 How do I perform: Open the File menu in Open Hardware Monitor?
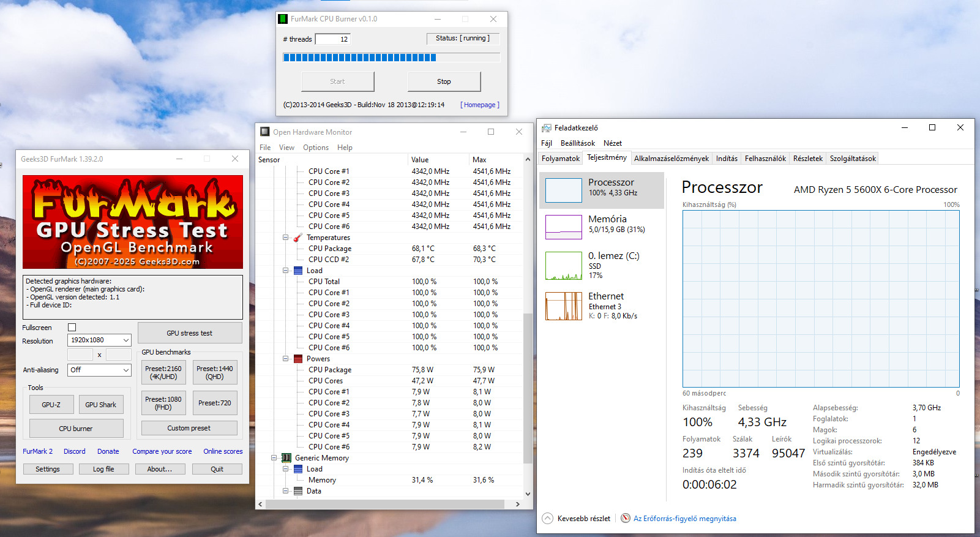pyautogui.click(x=265, y=148)
